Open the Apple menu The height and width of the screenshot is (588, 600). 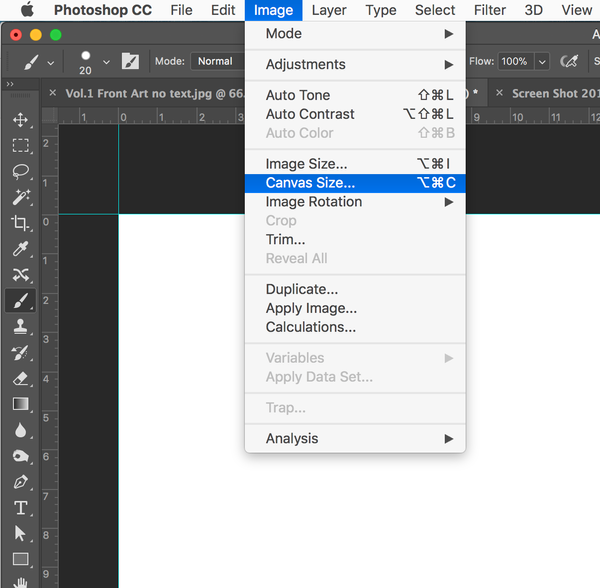[27, 10]
